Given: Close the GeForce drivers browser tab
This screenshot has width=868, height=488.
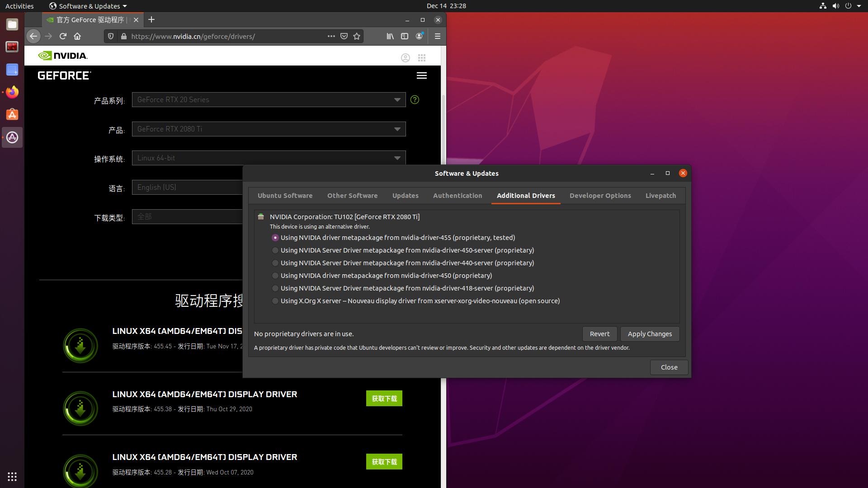Looking at the screenshot, I should pyautogui.click(x=136, y=19).
